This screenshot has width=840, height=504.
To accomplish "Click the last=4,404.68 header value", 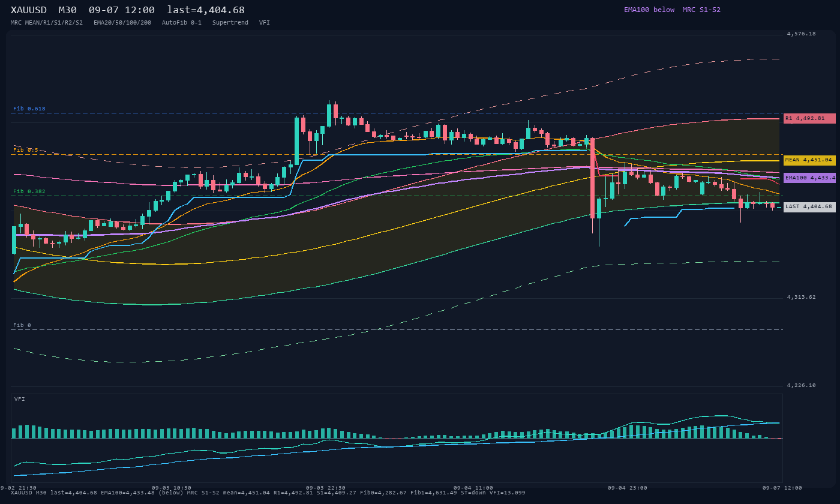I will 206,10.
